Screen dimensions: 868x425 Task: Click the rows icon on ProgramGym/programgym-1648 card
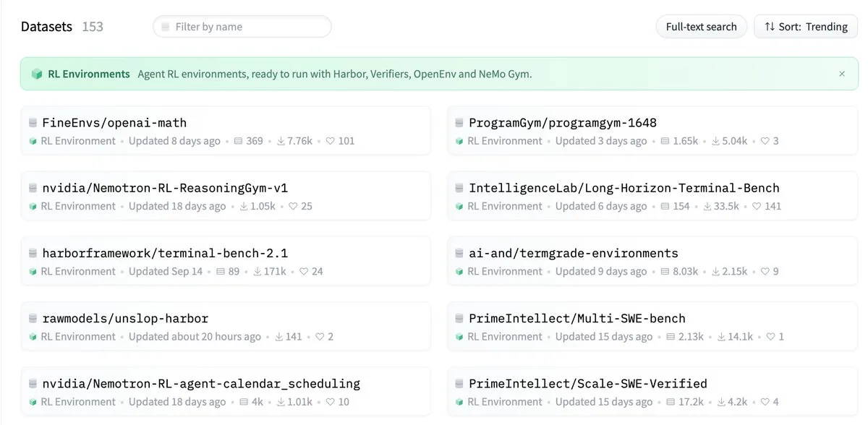(665, 141)
